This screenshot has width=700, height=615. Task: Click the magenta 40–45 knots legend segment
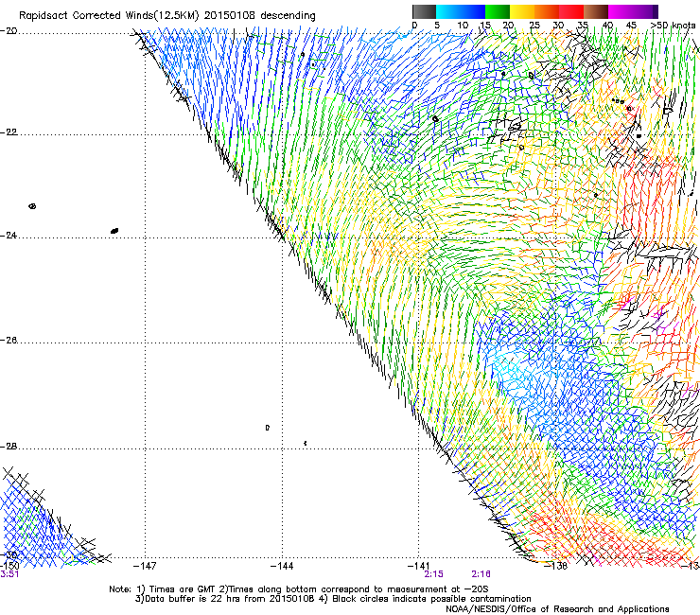click(x=621, y=11)
